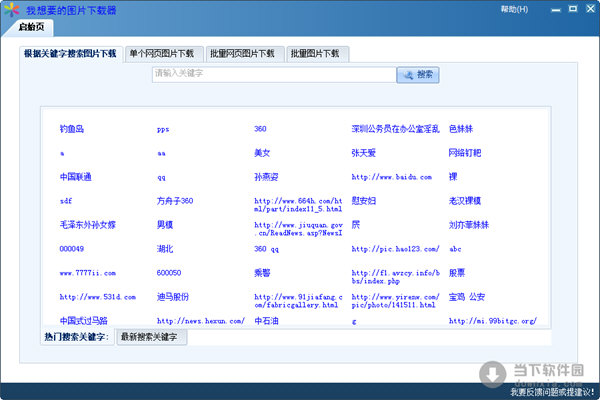Screen dimensions: 600x400
Task: Click the 中国式过马路 keyword link
Action: (x=83, y=321)
